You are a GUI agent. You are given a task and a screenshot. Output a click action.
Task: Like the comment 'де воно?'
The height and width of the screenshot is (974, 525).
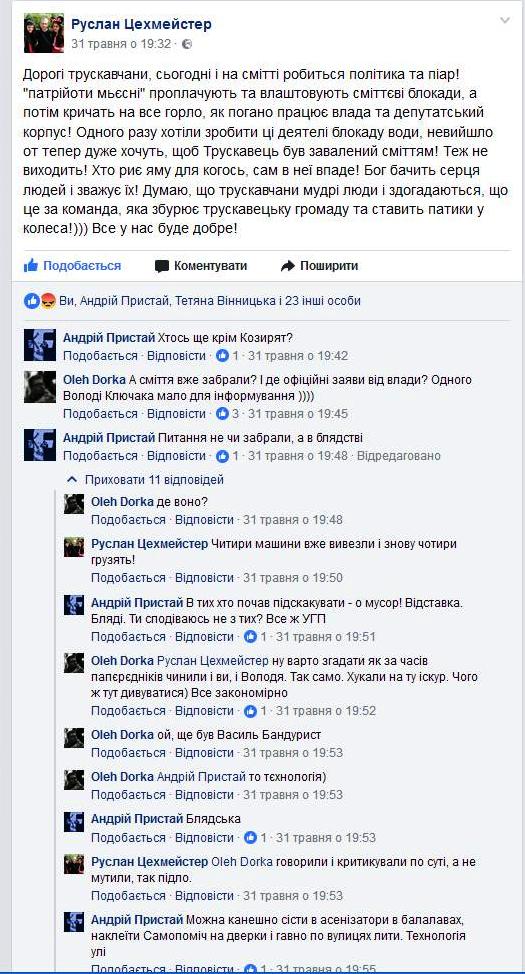(x=129, y=519)
